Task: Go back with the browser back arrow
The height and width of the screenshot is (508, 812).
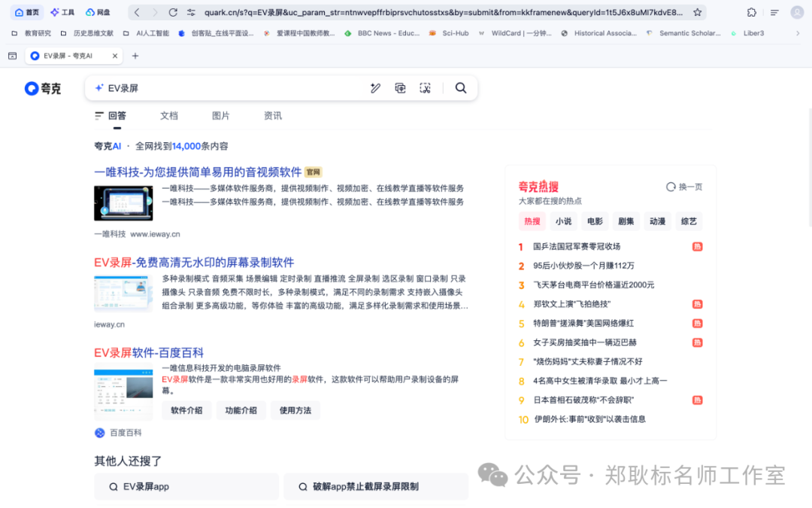Action: [137, 12]
